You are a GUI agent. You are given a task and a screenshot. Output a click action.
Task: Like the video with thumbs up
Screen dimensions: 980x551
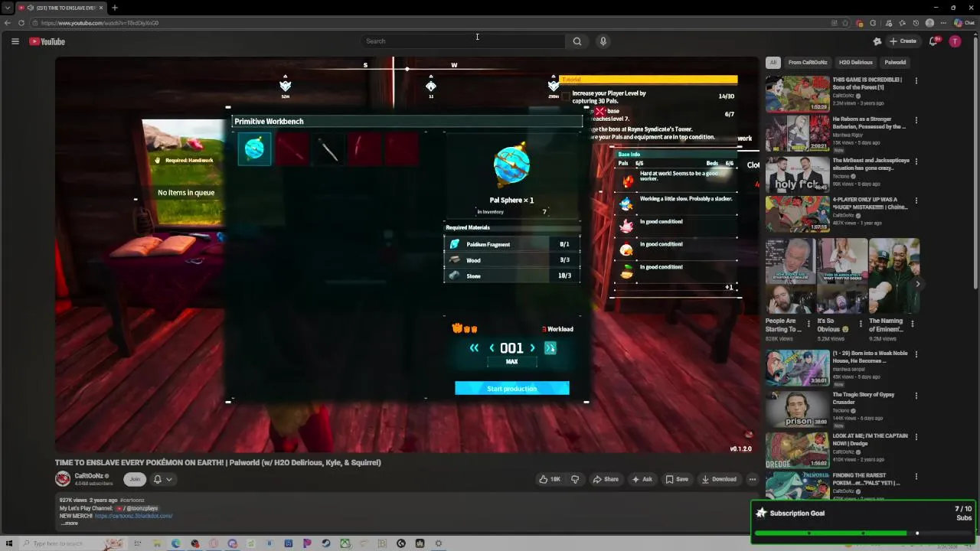[550, 479]
